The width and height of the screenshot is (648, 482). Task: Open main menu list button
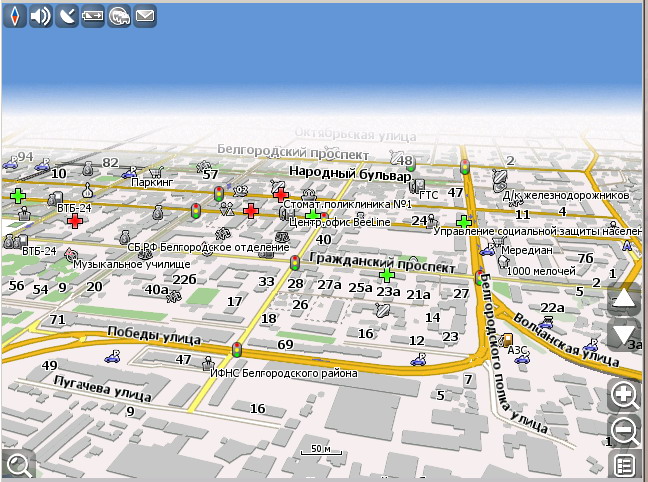click(625, 465)
